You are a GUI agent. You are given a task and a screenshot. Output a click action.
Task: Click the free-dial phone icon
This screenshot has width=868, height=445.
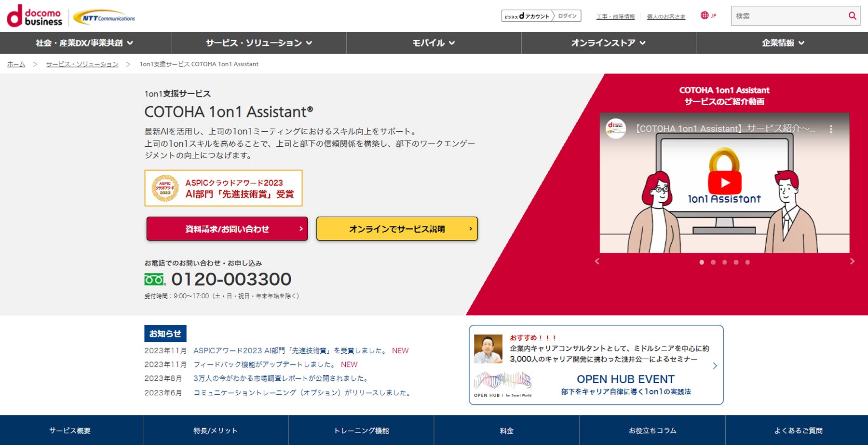[155, 279]
